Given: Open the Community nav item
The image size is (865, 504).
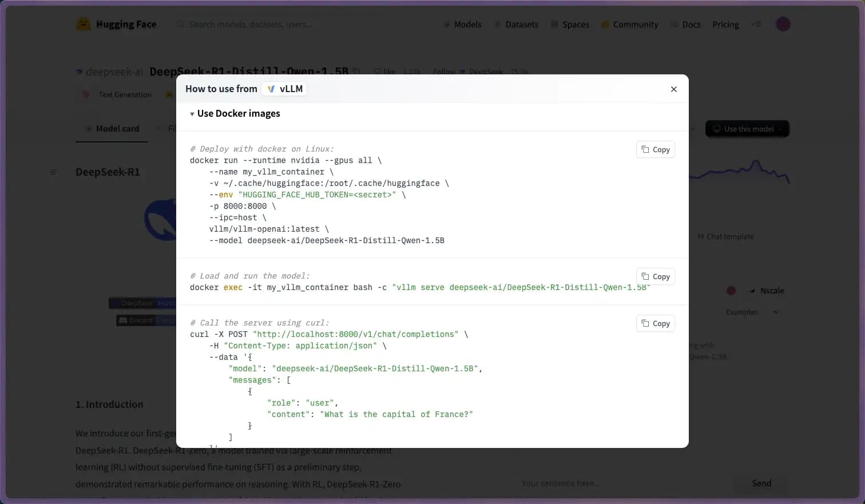Looking at the screenshot, I should click(630, 25).
